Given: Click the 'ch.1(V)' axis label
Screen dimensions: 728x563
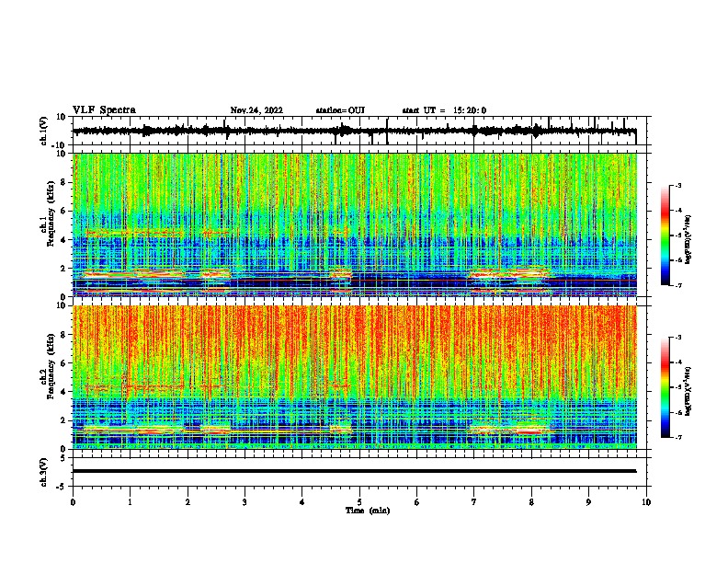Looking at the screenshot, I should tap(43, 131).
